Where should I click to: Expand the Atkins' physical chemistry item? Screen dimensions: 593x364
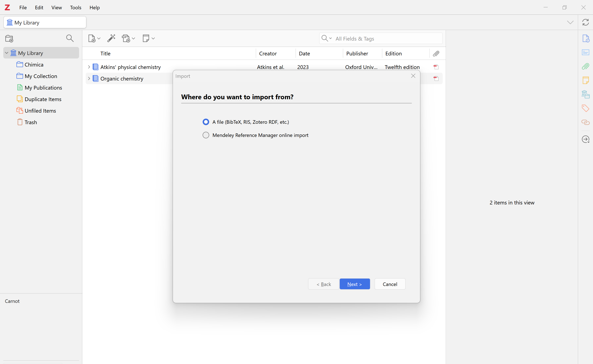click(x=89, y=67)
